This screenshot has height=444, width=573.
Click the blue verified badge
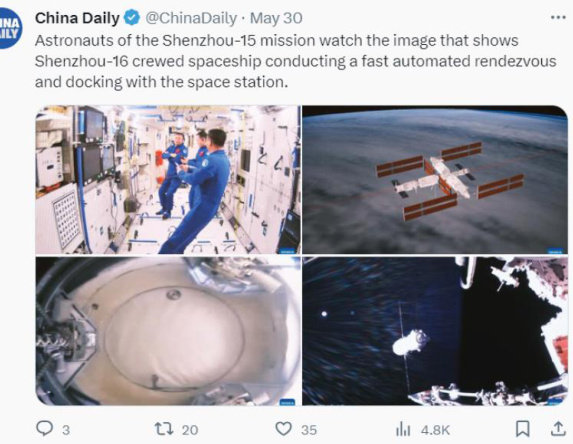pos(132,18)
